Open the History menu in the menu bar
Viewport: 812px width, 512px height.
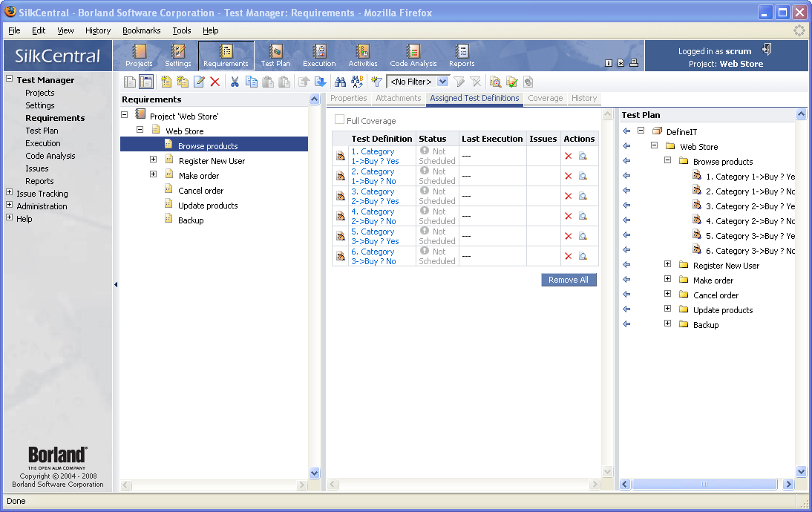pos(98,30)
